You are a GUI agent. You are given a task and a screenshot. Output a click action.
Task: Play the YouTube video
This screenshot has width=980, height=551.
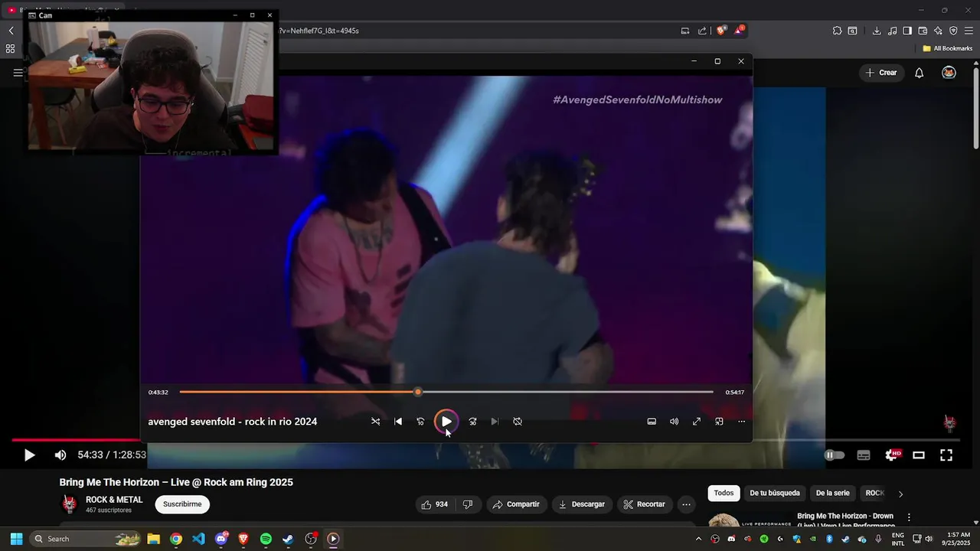click(29, 455)
